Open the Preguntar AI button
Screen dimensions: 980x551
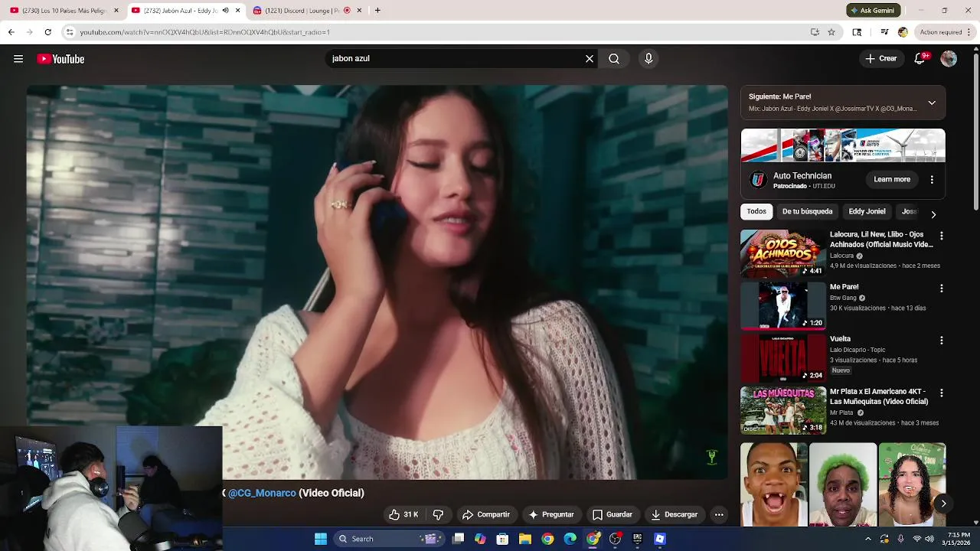(551, 514)
